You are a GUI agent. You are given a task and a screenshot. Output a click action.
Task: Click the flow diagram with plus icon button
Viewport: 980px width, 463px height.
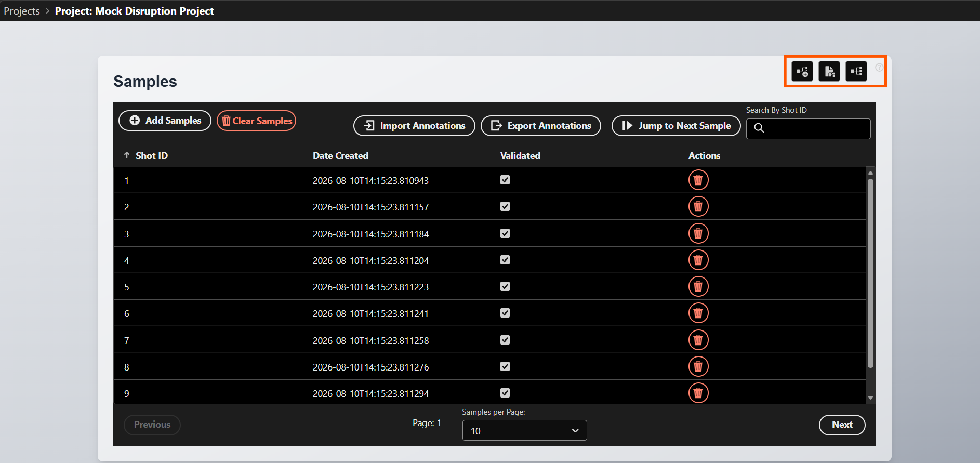pyautogui.click(x=802, y=71)
